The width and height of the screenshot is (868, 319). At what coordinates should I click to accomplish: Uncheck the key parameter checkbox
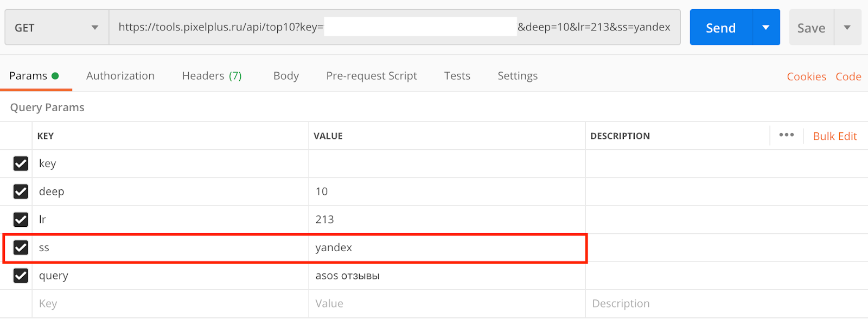point(21,163)
